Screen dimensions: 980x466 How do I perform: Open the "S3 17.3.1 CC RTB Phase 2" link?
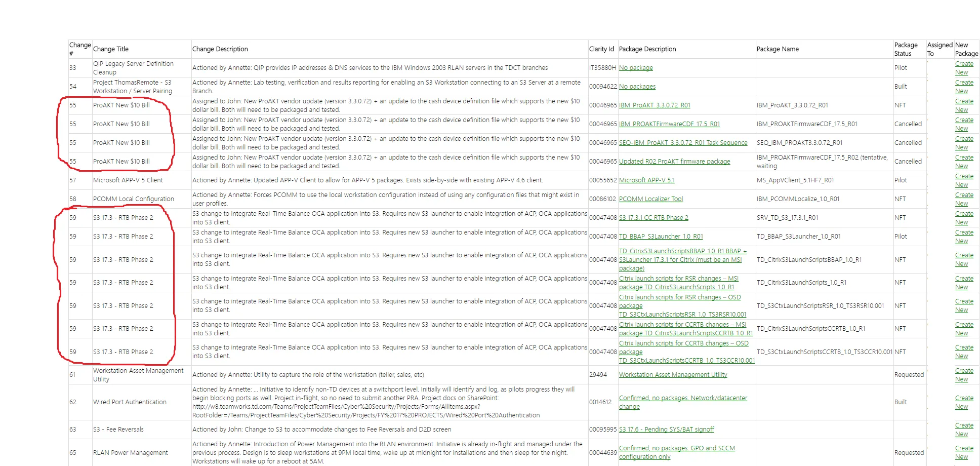654,218
